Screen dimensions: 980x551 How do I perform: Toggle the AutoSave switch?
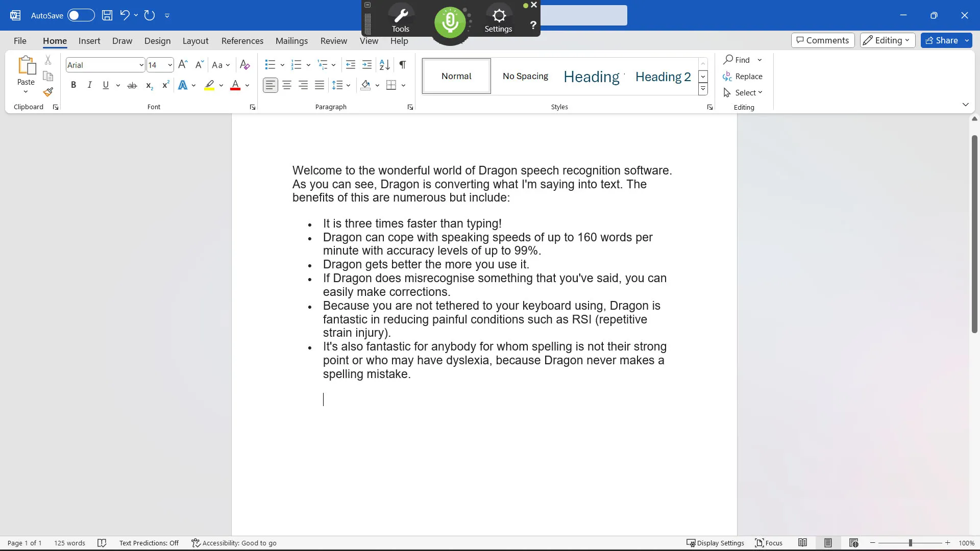pyautogui.click(x=81, y=15)
